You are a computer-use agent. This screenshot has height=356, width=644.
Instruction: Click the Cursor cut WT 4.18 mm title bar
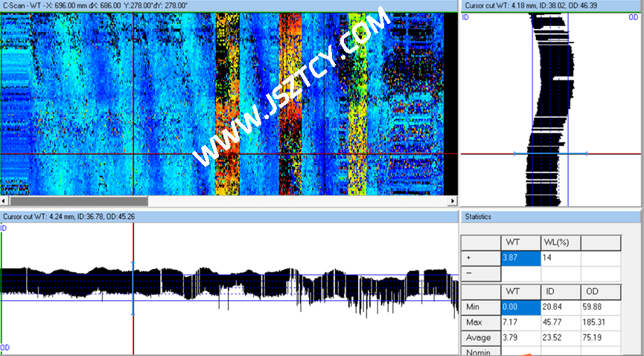(551, 5)
